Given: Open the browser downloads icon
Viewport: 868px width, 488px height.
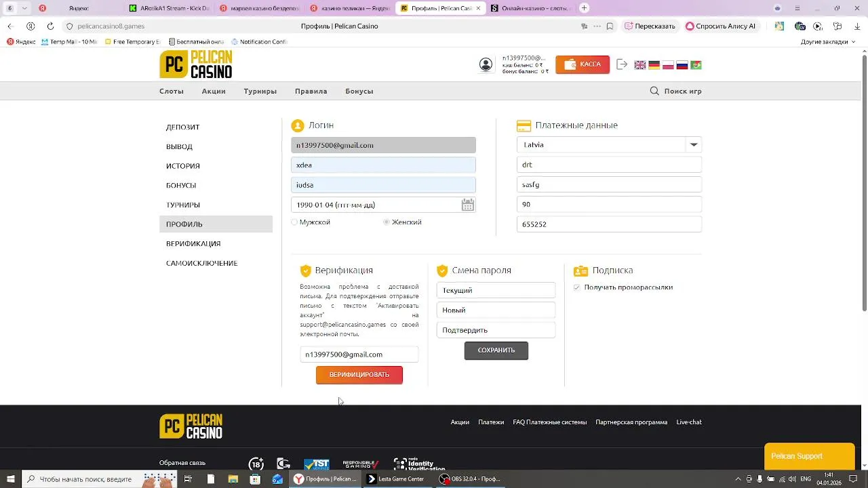Looking at the screenshot, I should click(857, 26).
